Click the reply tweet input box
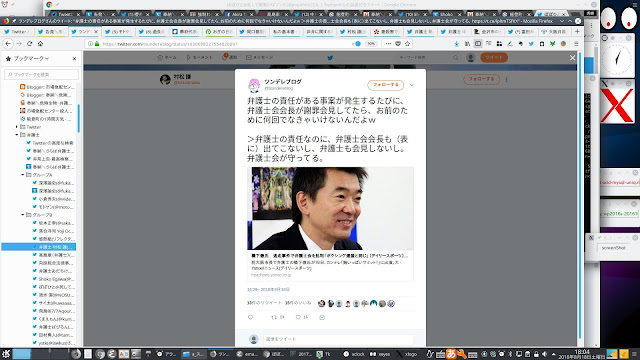Image resolution: width=640 pixels, height=360 pixels. tap(338, 339)
